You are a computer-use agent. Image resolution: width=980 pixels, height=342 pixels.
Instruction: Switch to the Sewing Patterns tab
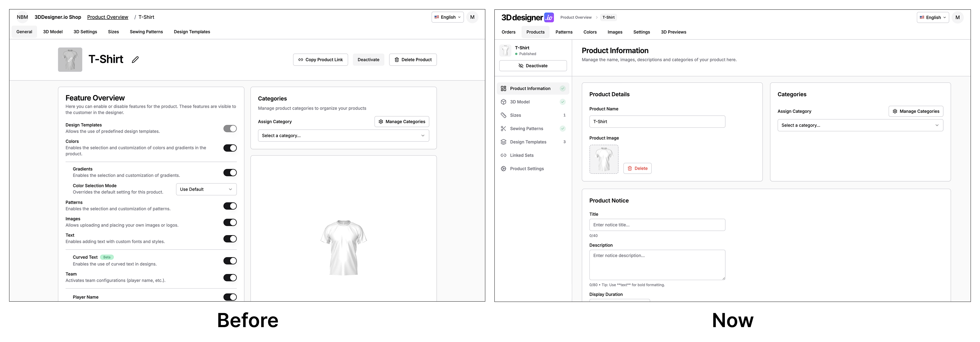tap(146, 32)
